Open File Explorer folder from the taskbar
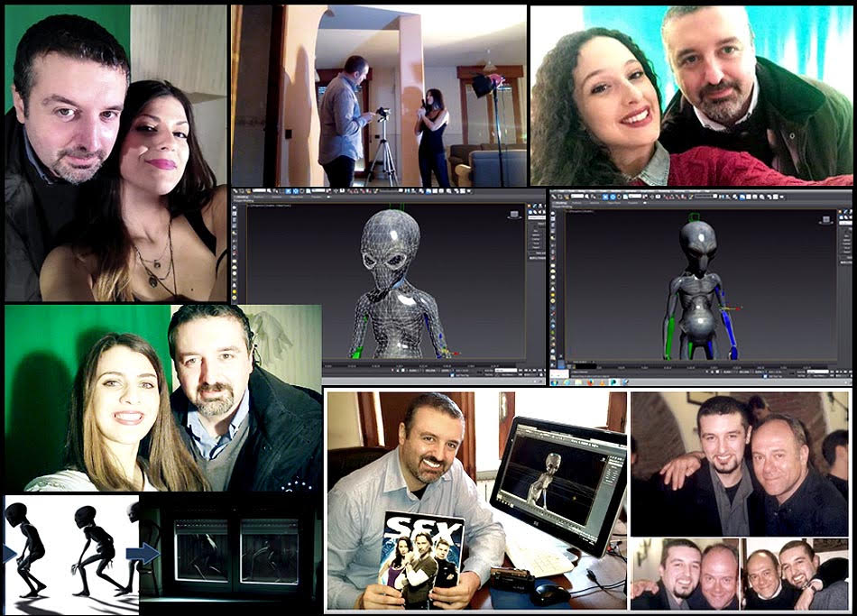 tap(578, 382)
